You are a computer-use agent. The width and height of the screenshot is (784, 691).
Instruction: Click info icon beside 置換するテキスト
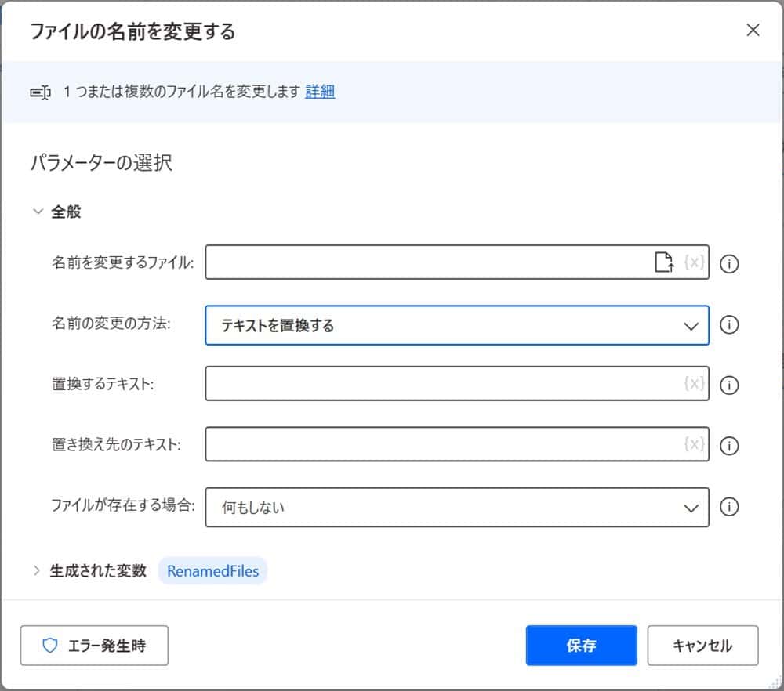tap(729, 385)
